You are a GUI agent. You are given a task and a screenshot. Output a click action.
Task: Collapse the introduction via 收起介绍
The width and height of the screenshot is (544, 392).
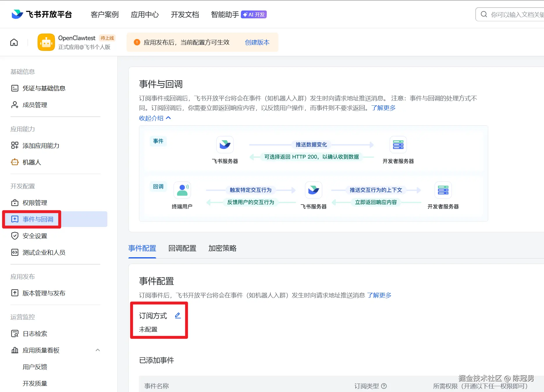pos(155,118)
